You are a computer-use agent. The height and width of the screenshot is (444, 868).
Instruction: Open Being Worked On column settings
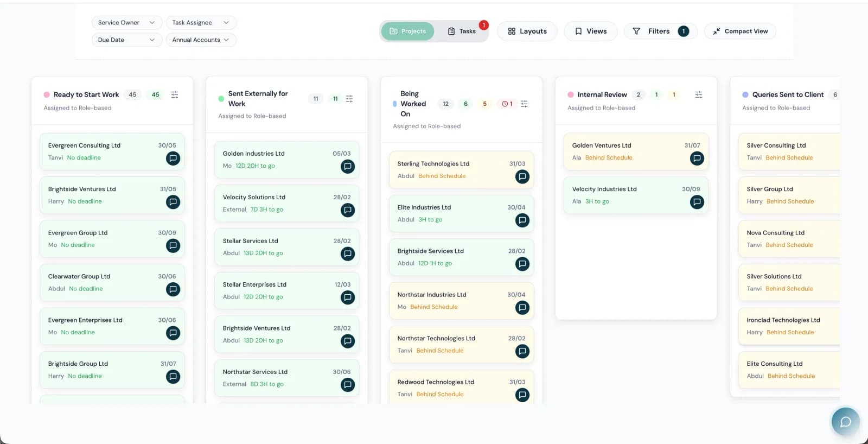(x=524, y=104)
